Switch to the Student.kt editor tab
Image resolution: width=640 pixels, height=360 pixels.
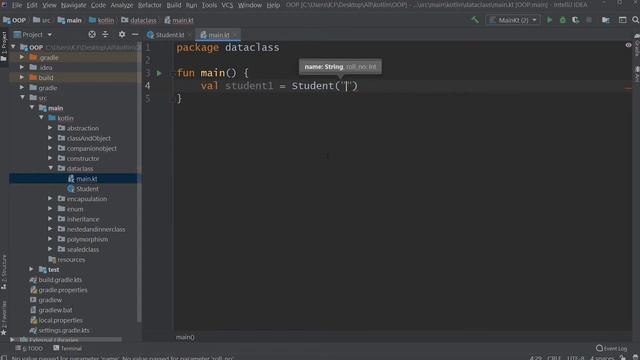[x=166, y=35]
